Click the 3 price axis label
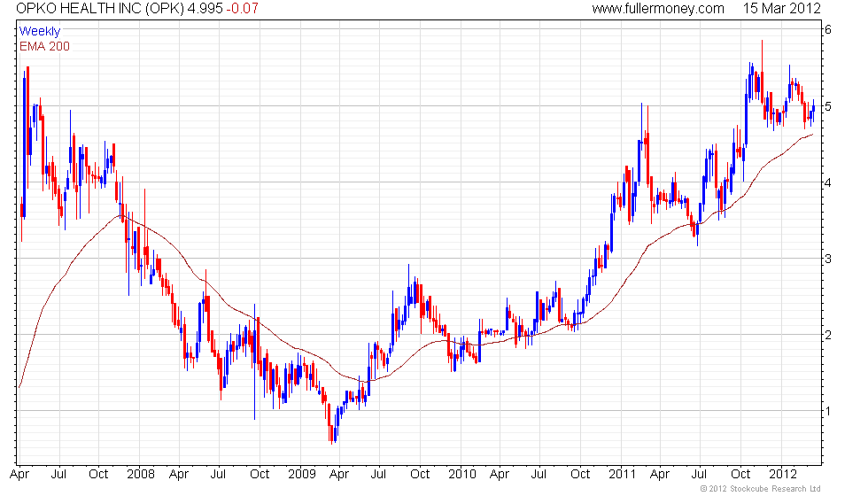This screenshot has width=868, height=496. [828, 259]
